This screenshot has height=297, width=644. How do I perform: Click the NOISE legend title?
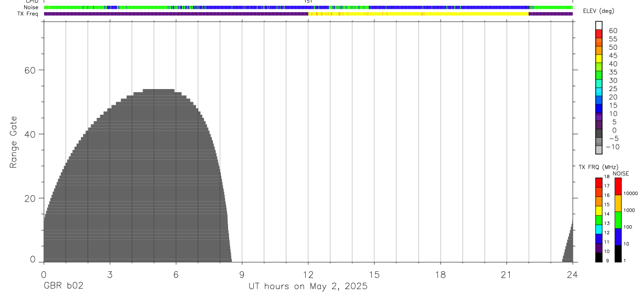[621, 173]
